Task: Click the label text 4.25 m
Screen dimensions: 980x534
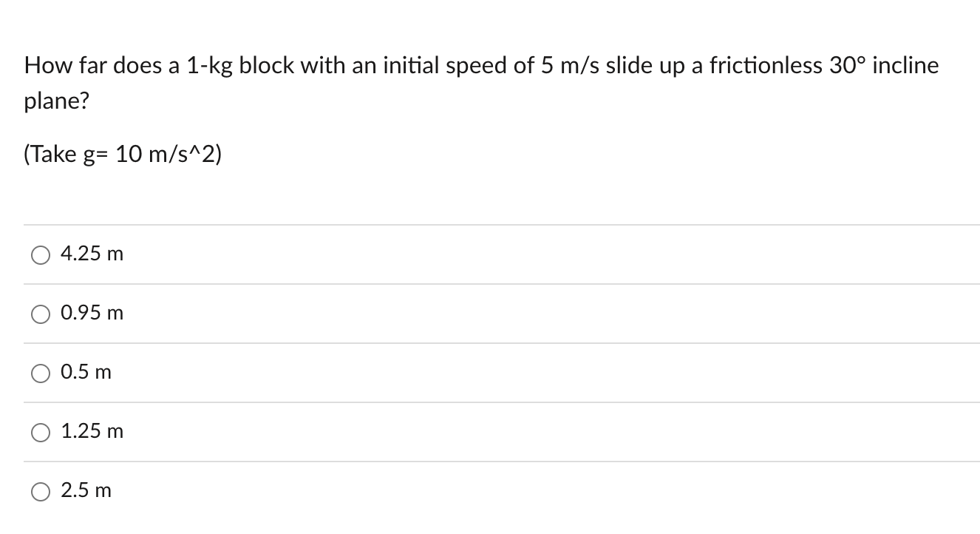Action: pyautogui.click(x=92, y=254)
